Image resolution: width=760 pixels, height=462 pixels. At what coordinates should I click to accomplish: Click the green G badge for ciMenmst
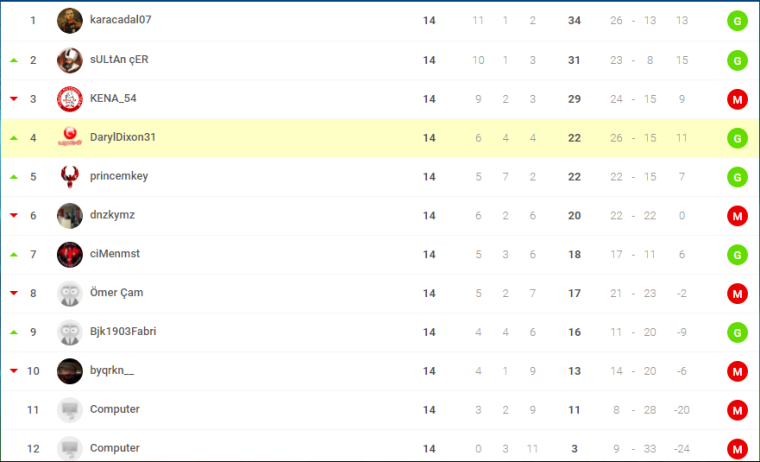(737, 255)
